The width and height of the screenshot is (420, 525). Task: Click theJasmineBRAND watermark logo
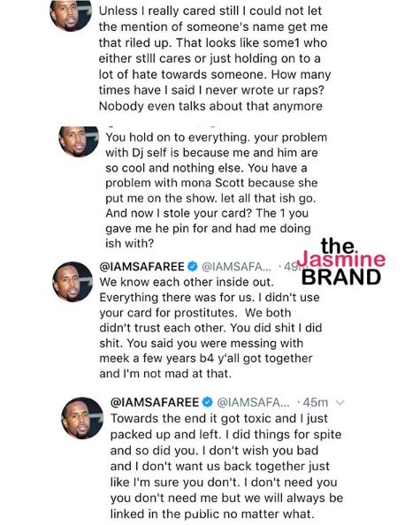point(341,262)
